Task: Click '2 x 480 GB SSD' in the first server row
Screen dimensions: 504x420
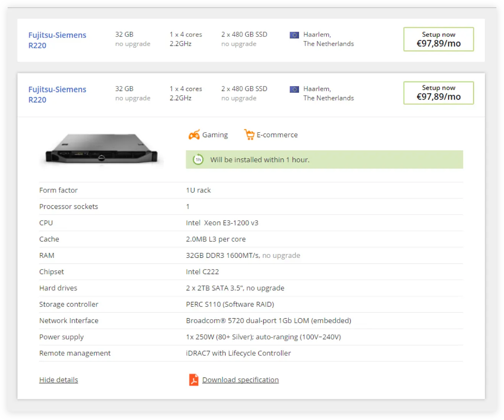Action: pyautogui.click(x=244, y=34)
